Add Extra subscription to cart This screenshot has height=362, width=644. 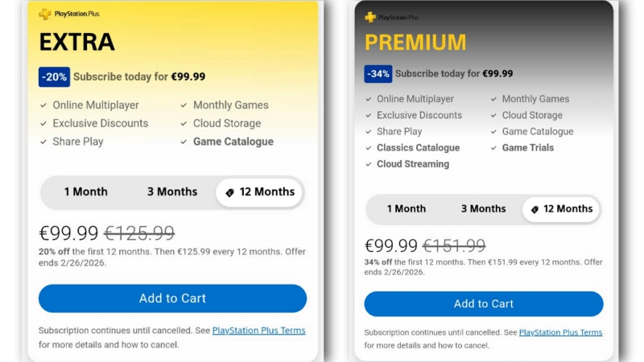tap(172, 298)
